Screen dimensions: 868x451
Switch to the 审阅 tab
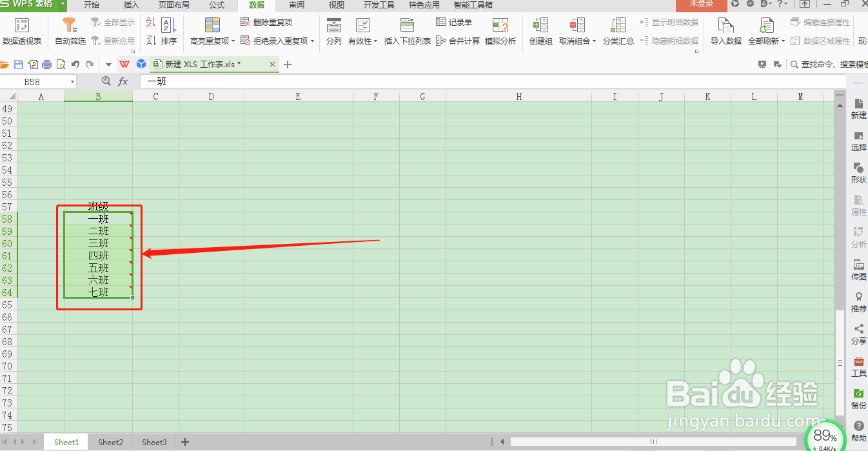[297, 5]
